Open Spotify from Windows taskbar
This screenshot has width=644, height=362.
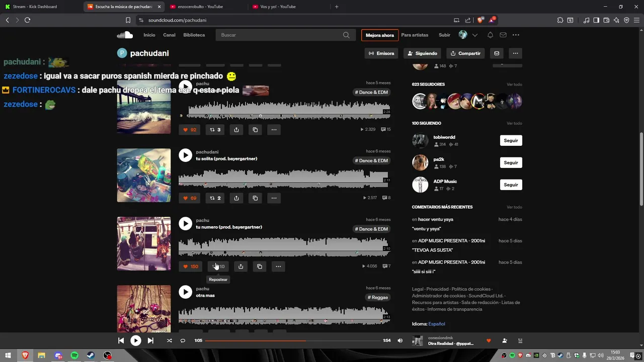(74, 355)
